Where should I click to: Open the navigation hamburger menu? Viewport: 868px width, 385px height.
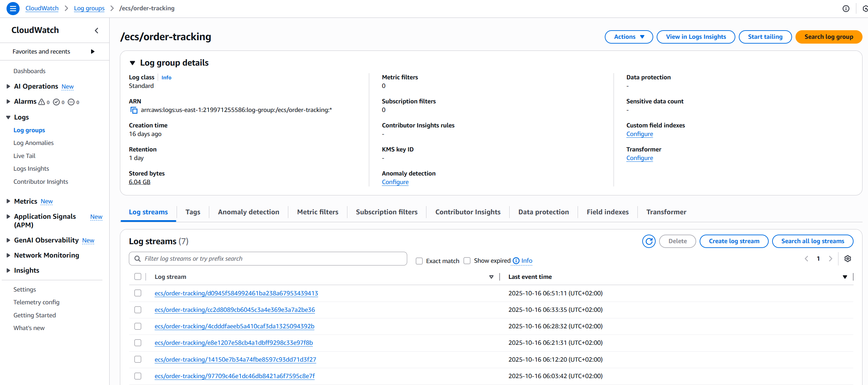point(13,8)
